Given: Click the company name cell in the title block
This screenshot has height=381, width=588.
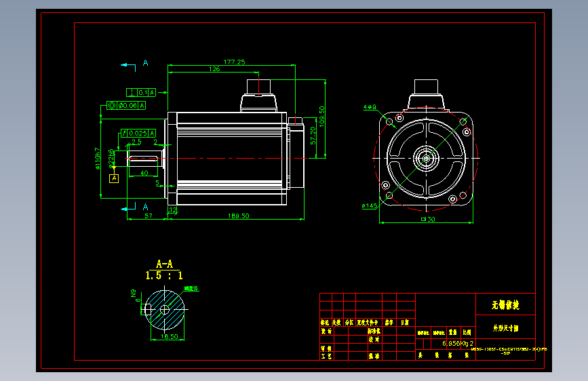Looking at the screenshot, I should coord(505,304).
